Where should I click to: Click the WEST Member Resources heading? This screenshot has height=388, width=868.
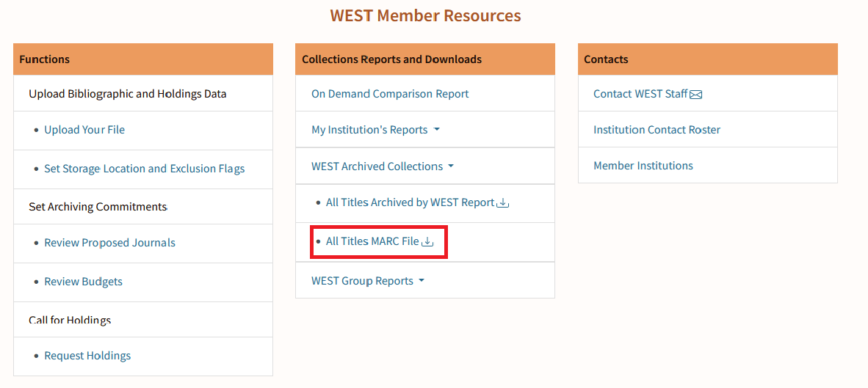[425, 15]
